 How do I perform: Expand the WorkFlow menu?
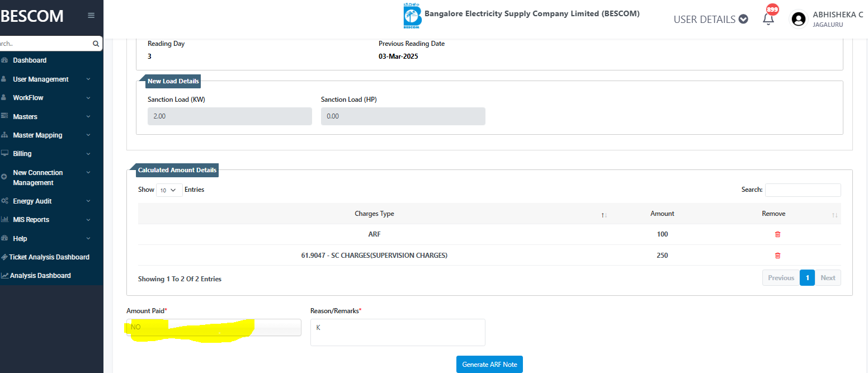pos(88,98)
